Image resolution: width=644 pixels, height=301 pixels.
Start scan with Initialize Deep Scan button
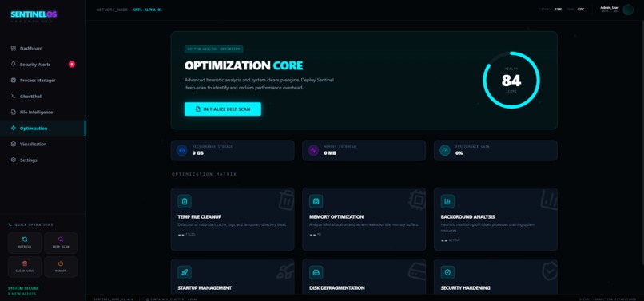pos(223,109)
